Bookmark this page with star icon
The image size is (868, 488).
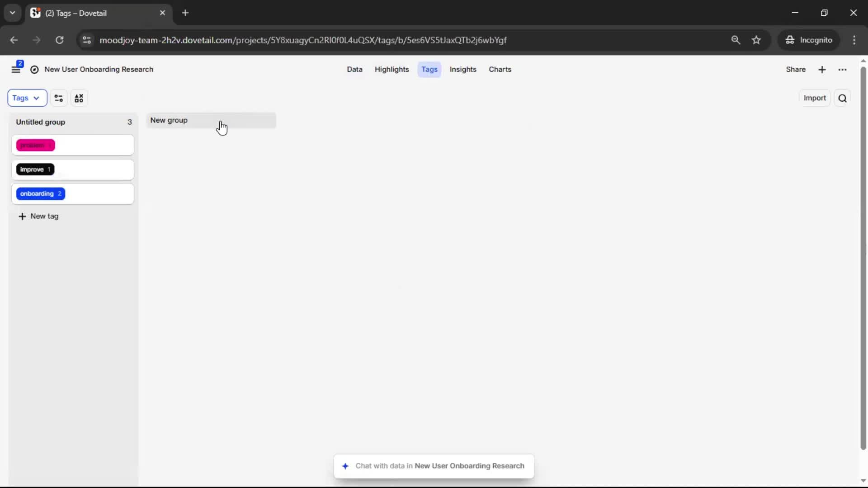(756, 40)
